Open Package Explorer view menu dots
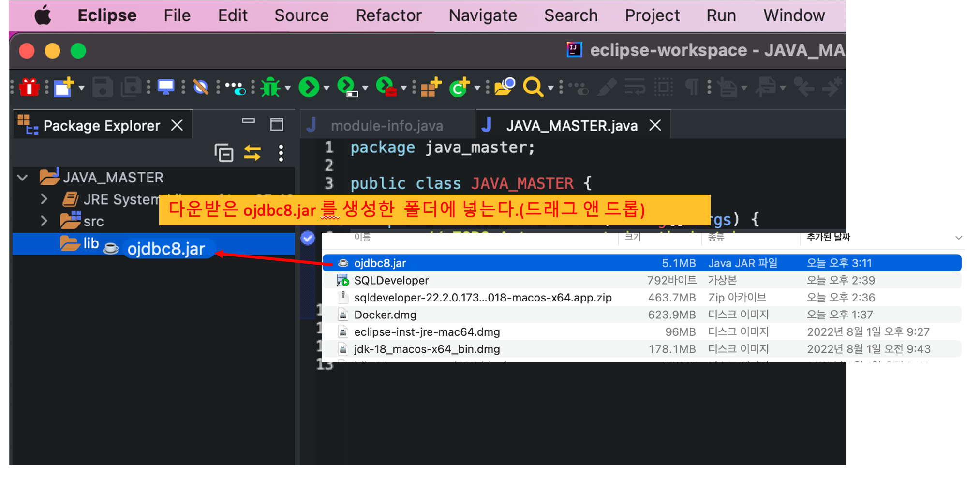 click(281, 153)
